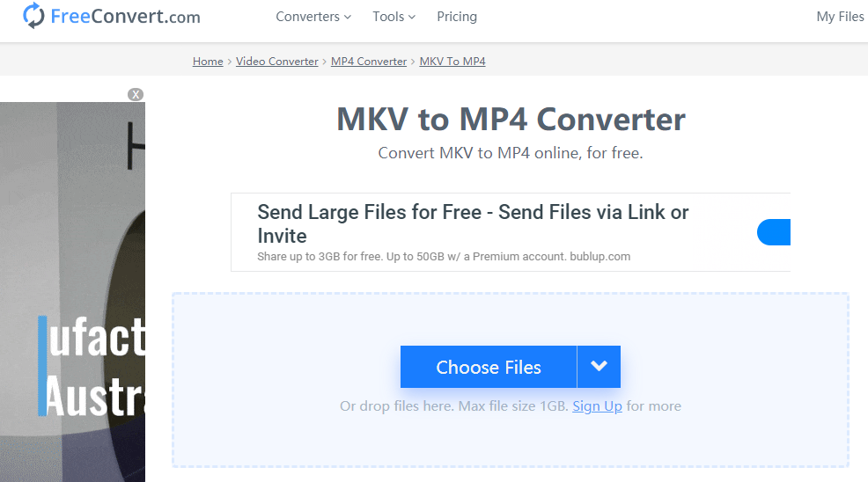
Task: Open the Tools dropdown menu
Action: [394, 17]
